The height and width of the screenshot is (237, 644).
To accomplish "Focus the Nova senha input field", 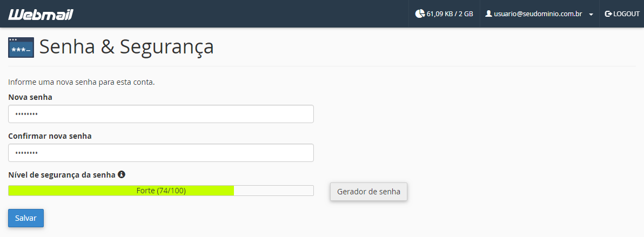I will click(161, 114).
